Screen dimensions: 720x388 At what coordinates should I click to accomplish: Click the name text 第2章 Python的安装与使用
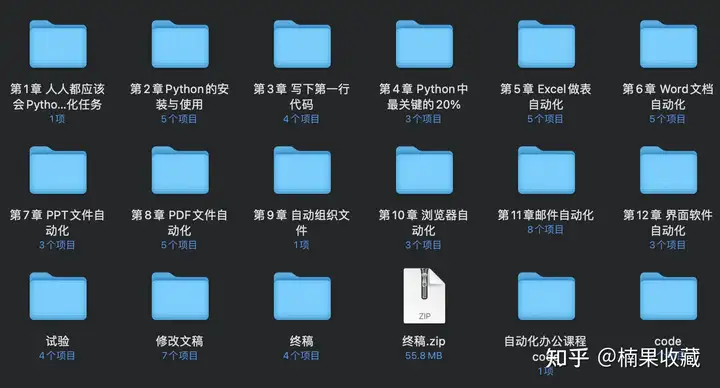tap(179, 96)
